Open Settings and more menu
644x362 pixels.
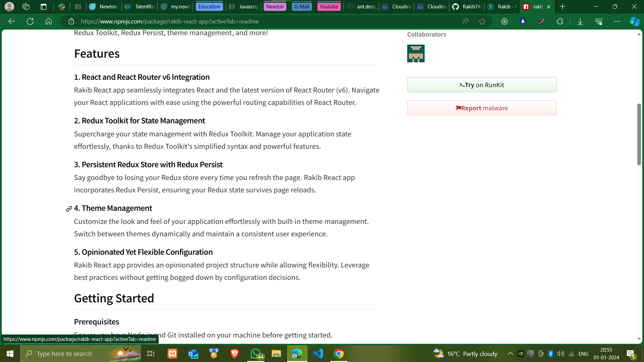(617, 21)
